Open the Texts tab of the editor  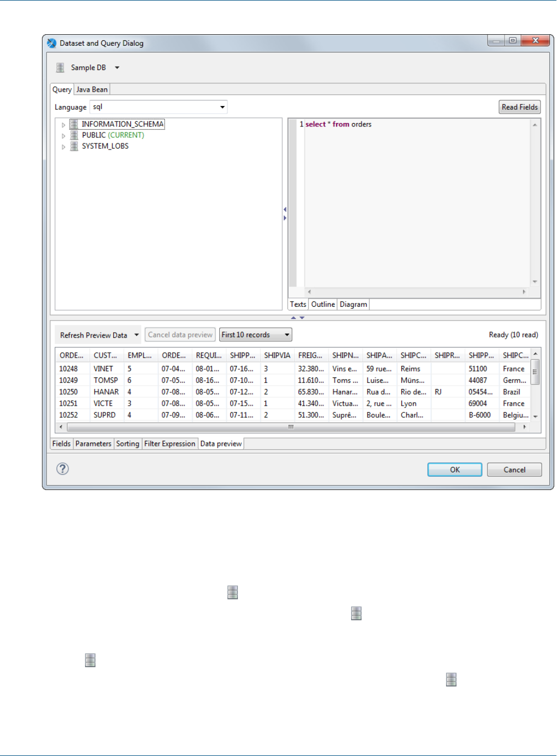(x=298, y=304)
